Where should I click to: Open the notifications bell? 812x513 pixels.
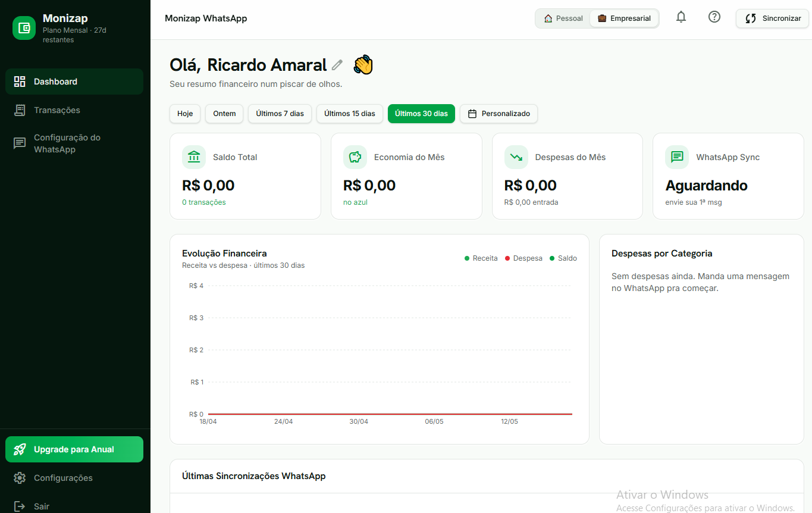(681, 17)
